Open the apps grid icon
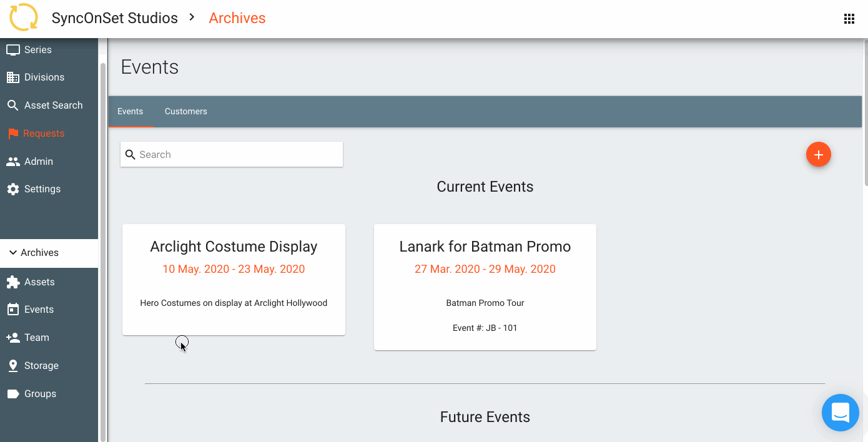 pos(849,19)
